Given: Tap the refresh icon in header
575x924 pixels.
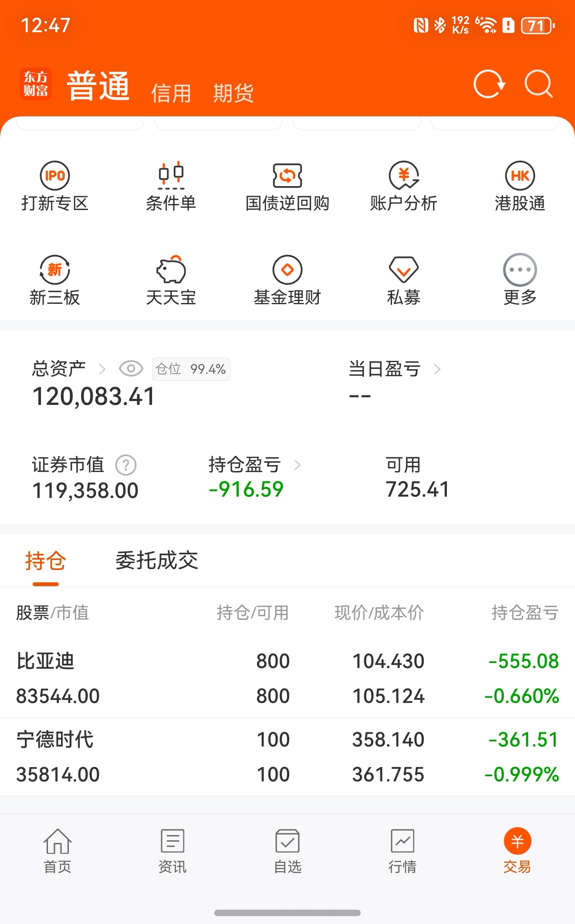Looking at the screenshot, I should point(489,84).
